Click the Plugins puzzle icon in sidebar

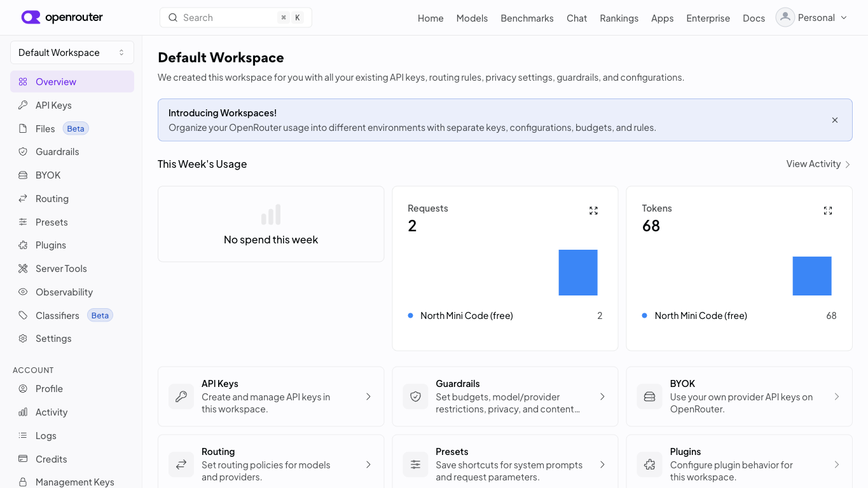click(23, 245)
